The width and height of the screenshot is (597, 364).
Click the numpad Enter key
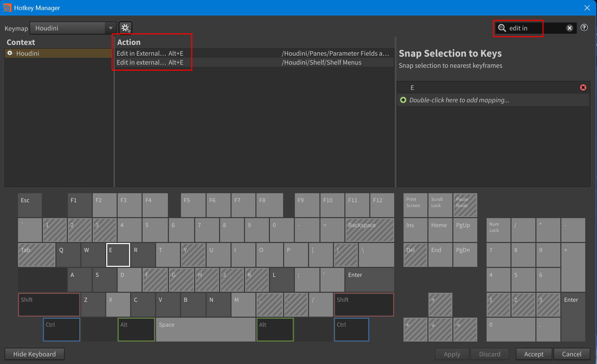(573, 317)
